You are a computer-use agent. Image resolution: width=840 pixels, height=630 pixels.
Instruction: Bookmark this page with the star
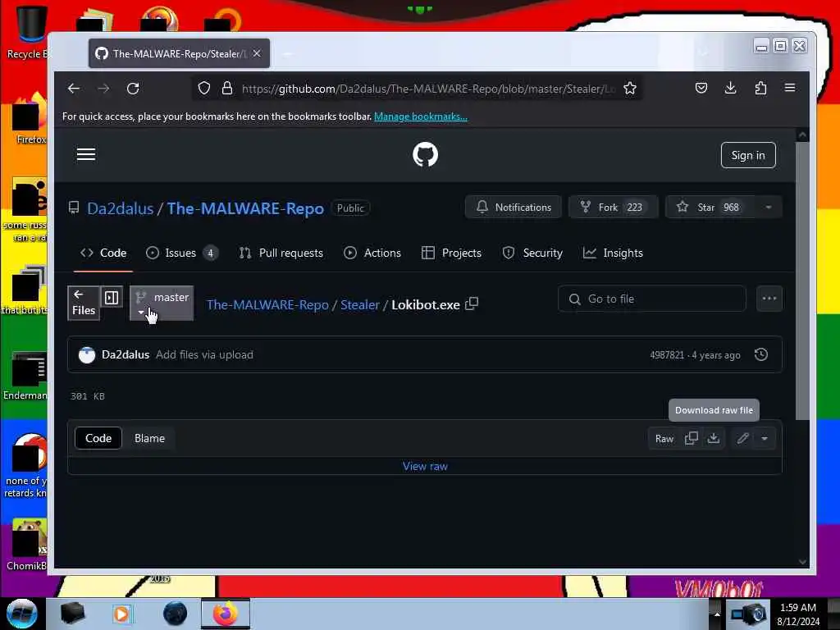click(630, 89)
